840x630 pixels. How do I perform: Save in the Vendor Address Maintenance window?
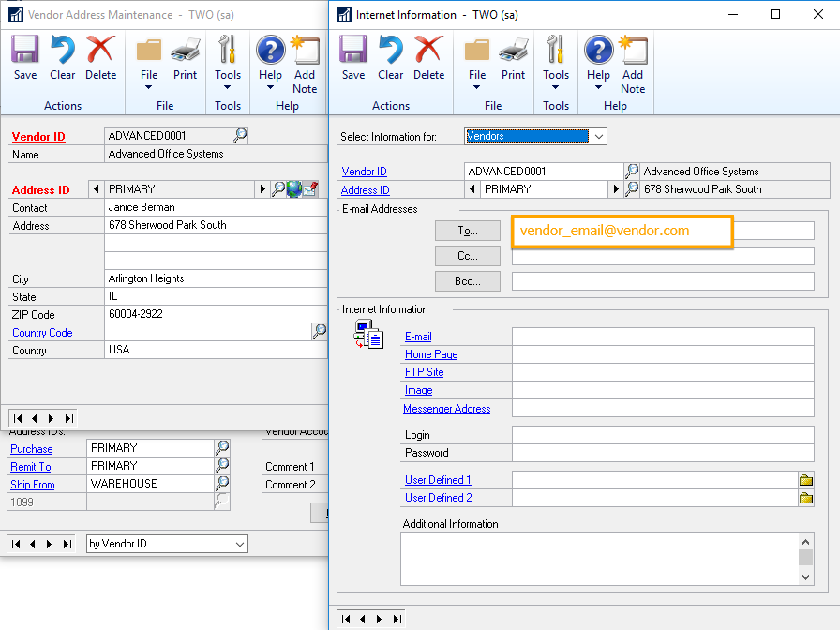(25, 58)
